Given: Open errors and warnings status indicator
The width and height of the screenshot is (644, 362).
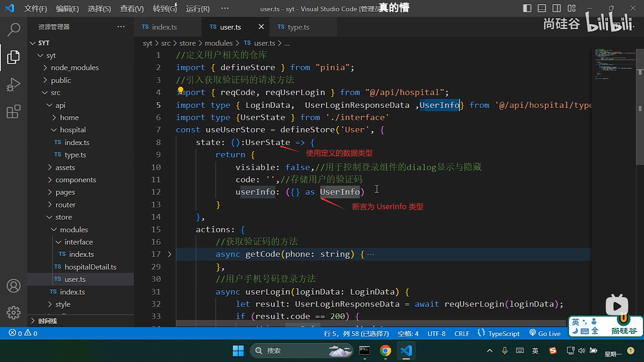Looking at the screenshot, I should 23,334.
